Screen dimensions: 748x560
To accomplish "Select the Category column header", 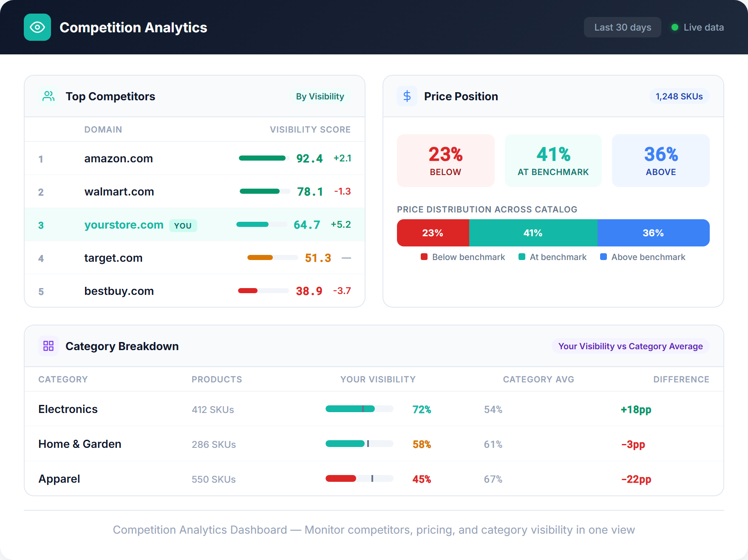I will coord(63,379).
